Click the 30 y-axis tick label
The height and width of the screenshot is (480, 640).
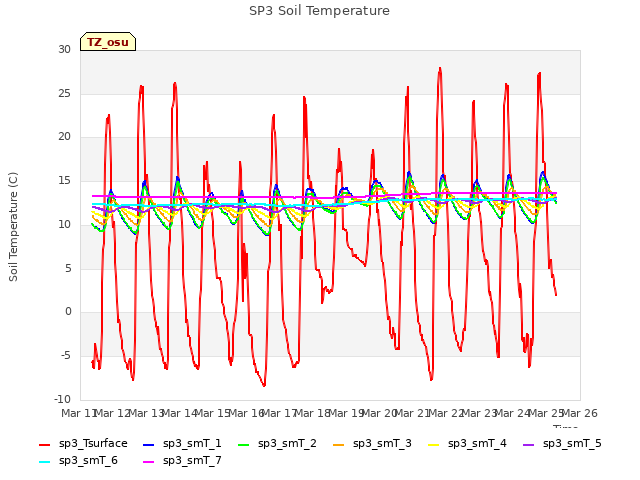[64, 49]
